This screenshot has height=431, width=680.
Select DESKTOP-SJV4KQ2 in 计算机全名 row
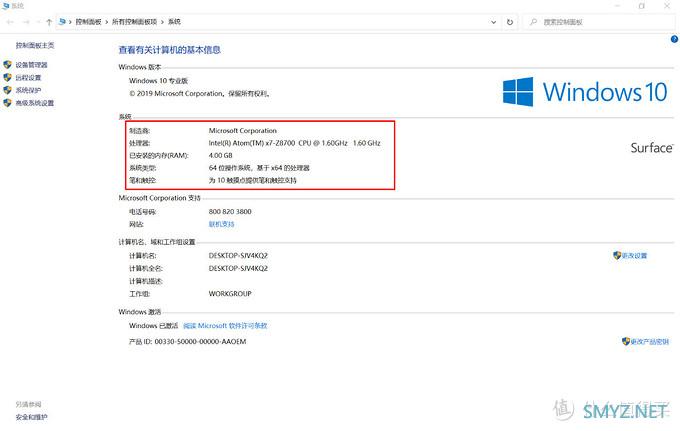[x=238, y=268]
